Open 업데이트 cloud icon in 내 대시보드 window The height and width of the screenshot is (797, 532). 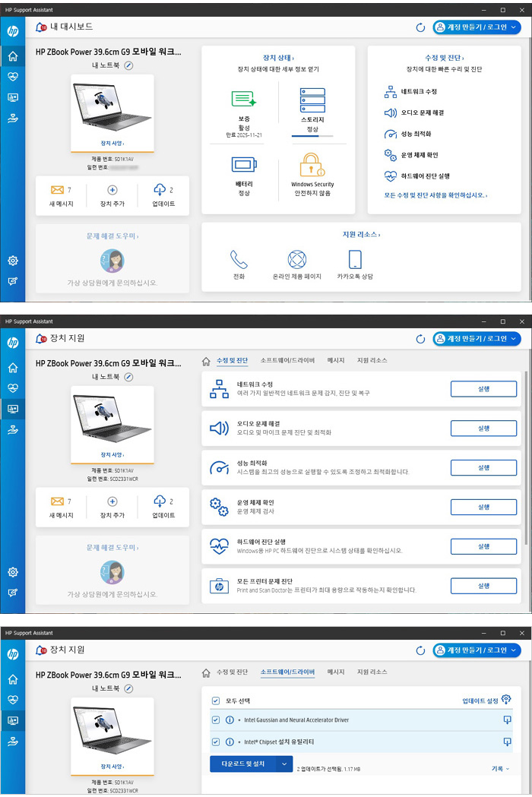pyautogui.click(x=160, y=190)
